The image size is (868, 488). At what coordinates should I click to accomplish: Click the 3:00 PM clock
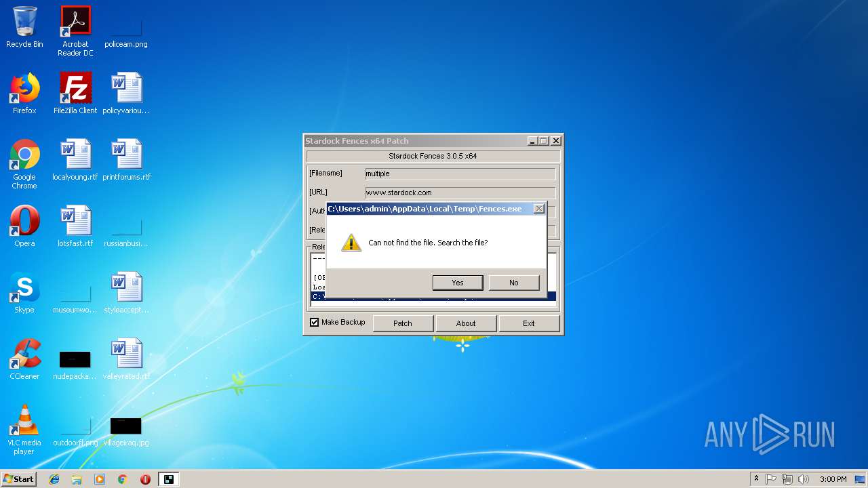coord(833,479)
